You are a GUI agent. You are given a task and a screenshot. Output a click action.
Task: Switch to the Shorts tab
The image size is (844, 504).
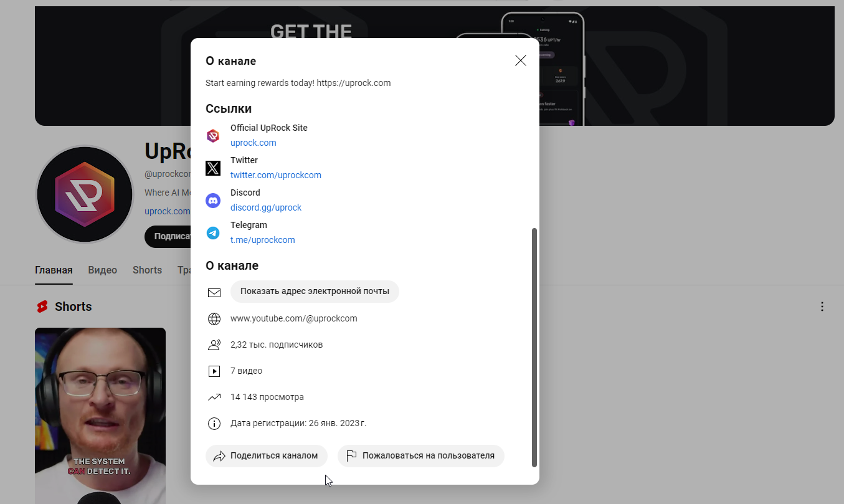coord(147,270)
